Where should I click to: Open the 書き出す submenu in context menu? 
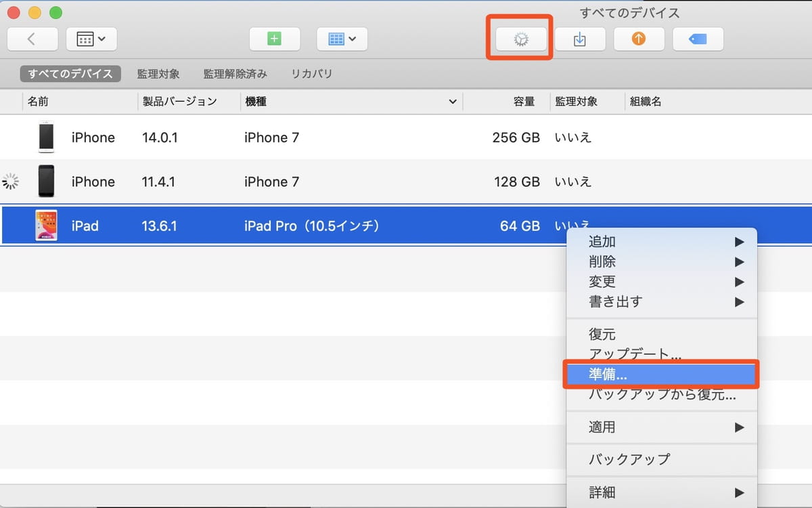click(x=661, y=302)
